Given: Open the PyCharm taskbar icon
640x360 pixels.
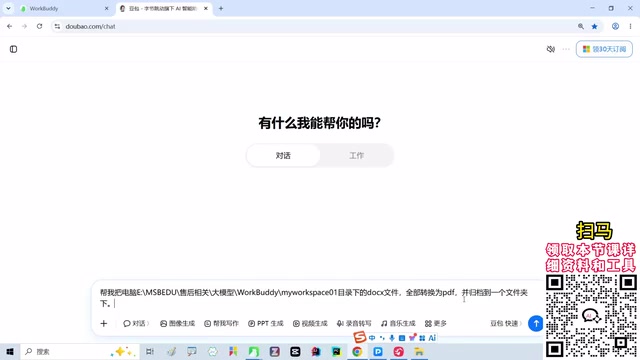Looking at the screenshot, I should (336, 351).
